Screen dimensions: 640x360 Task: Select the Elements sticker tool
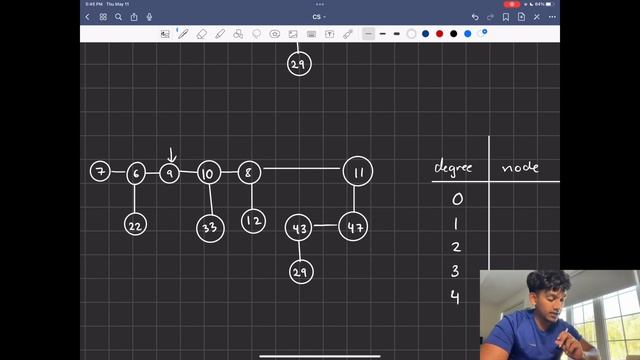pyautogui.click(x=275, y=34)
